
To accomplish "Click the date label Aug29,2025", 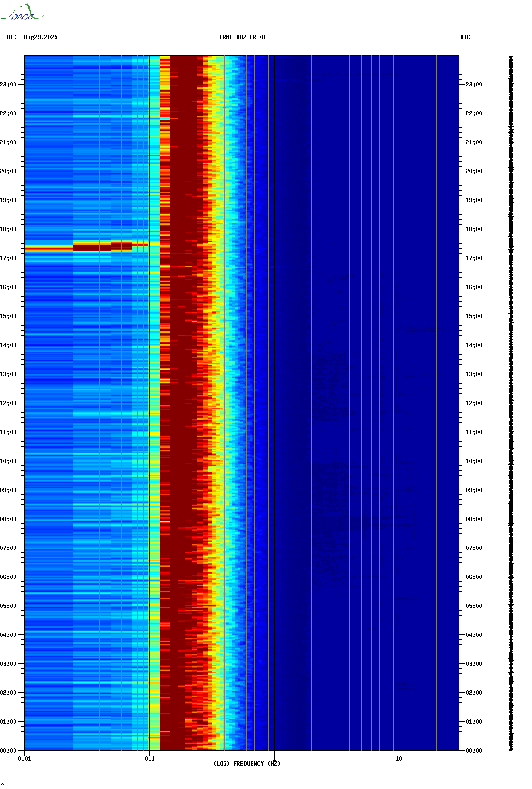I will point(41,37).
